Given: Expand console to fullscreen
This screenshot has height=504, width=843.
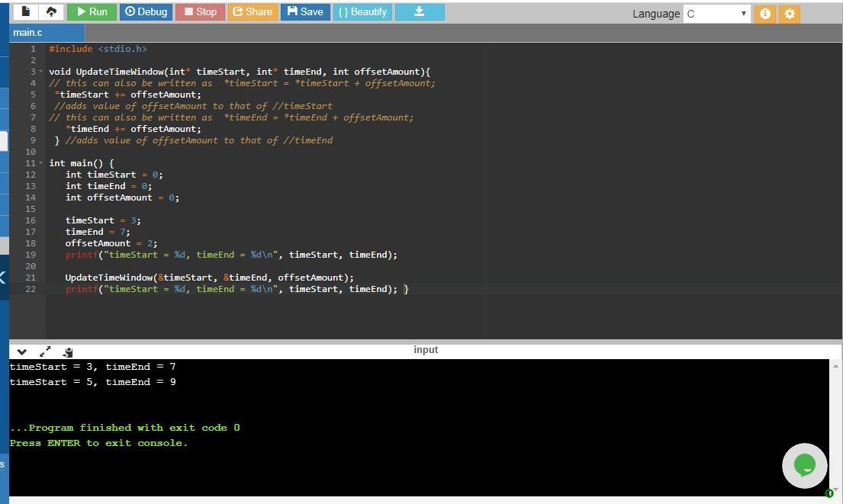Looking at the screenshot, I should [x=44, y=352].
